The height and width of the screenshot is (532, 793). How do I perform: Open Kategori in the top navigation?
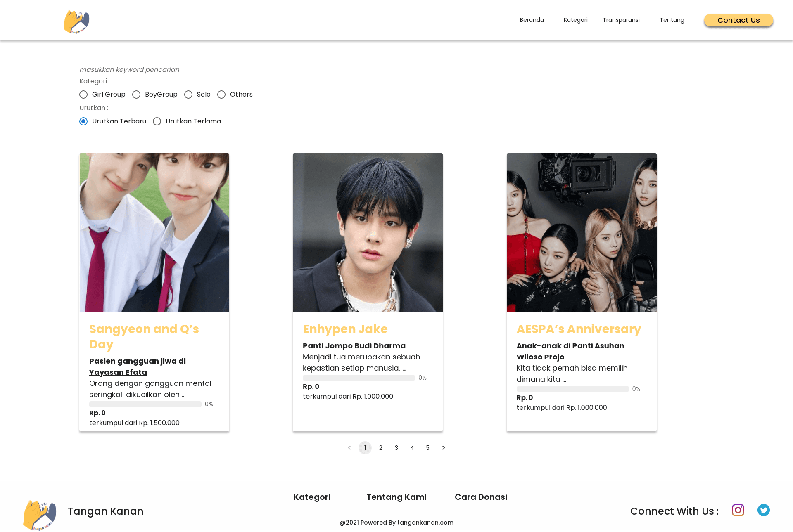575,20
